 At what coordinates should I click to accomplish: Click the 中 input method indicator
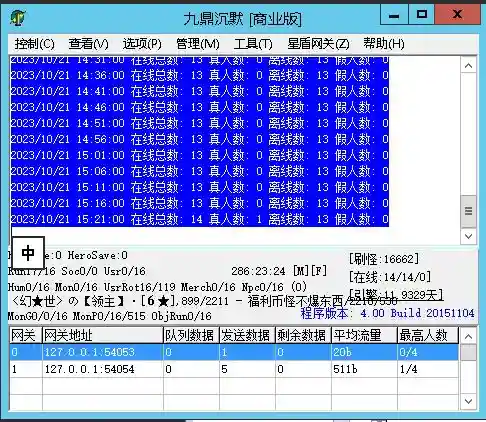[x=28, y=253]
